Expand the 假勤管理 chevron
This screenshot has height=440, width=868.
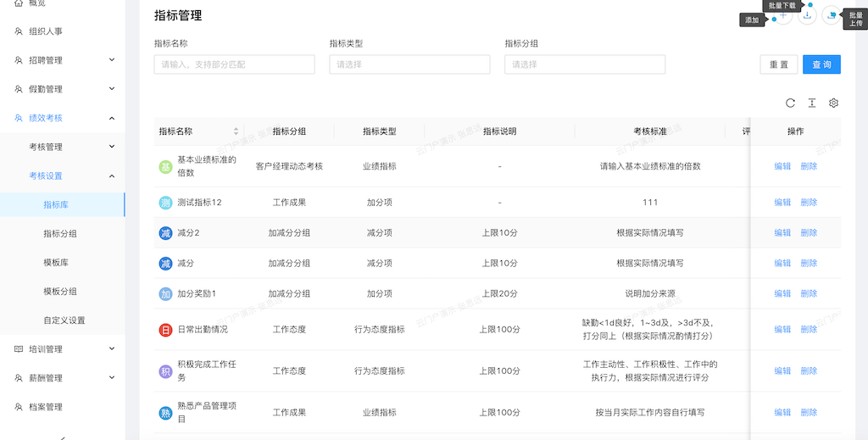coord(112,88)
